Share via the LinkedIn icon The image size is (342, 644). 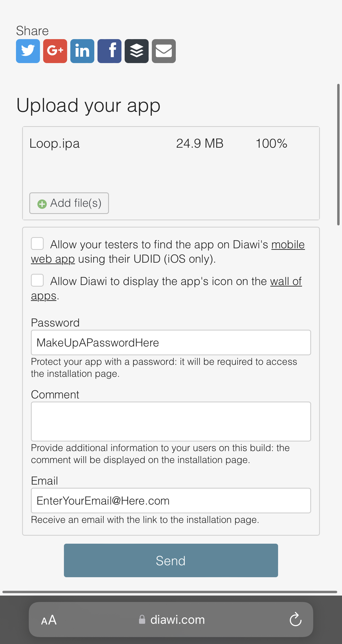coord(82,51)
